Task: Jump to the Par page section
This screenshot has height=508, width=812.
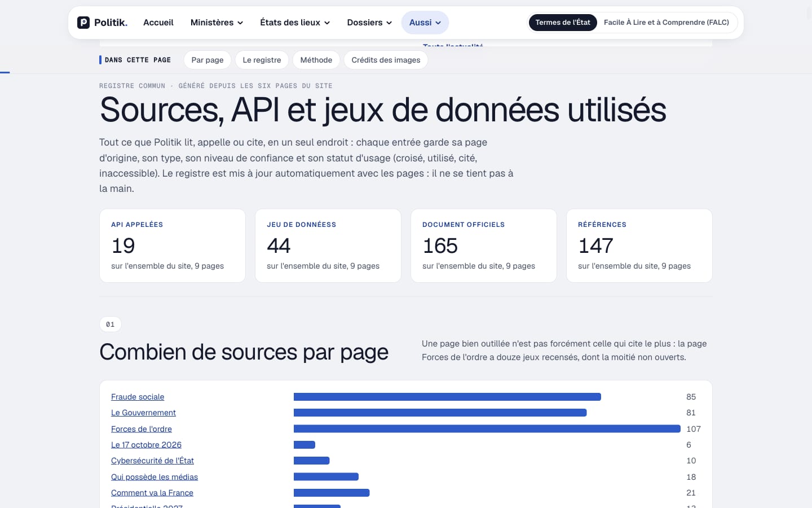Action: click(208, 60)
